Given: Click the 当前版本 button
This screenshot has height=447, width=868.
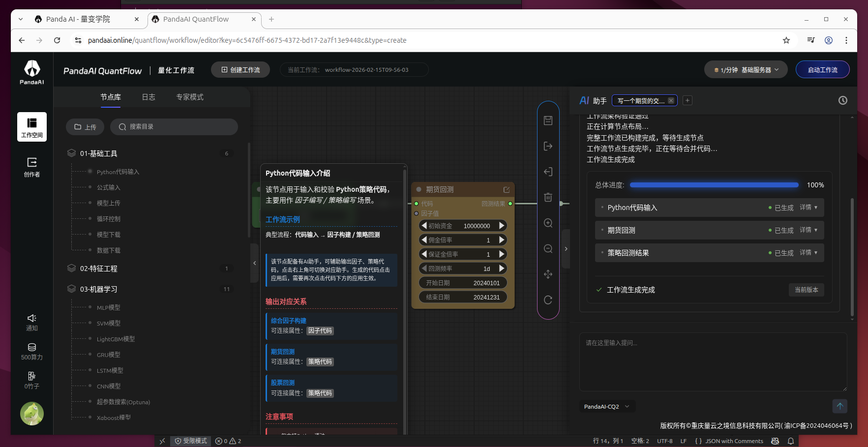Looking at the screenshot, I should 807,290.
